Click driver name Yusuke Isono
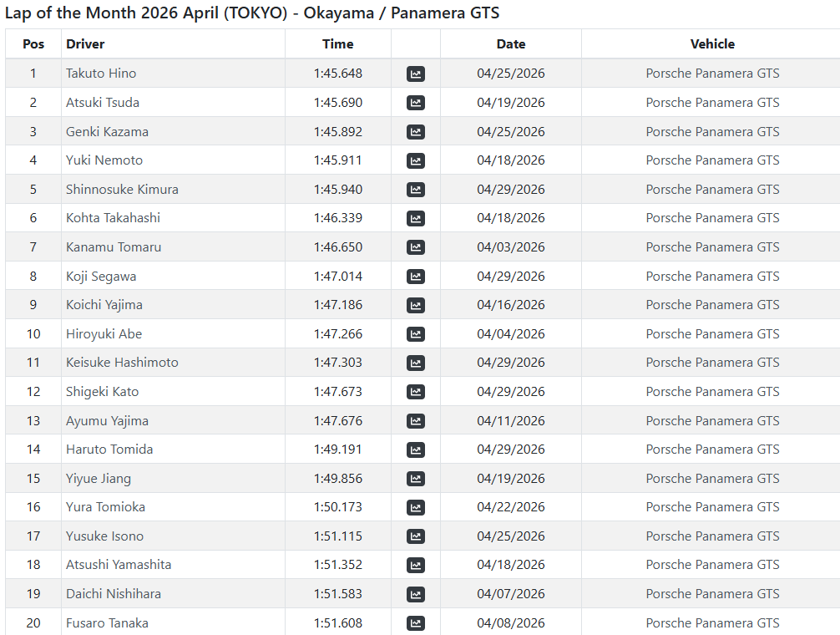The image size is (840, 635). tap(105, 536)
